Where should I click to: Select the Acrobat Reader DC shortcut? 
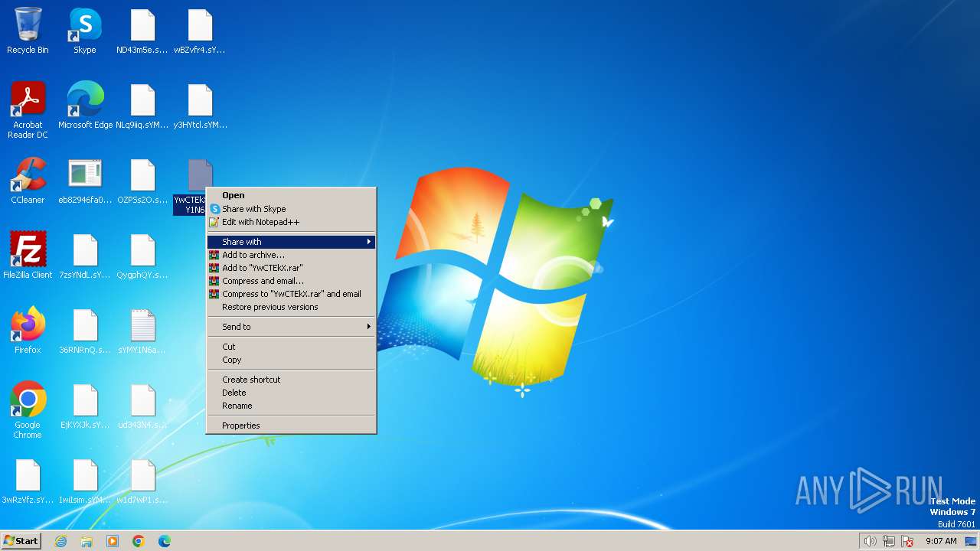coord(28,111)
